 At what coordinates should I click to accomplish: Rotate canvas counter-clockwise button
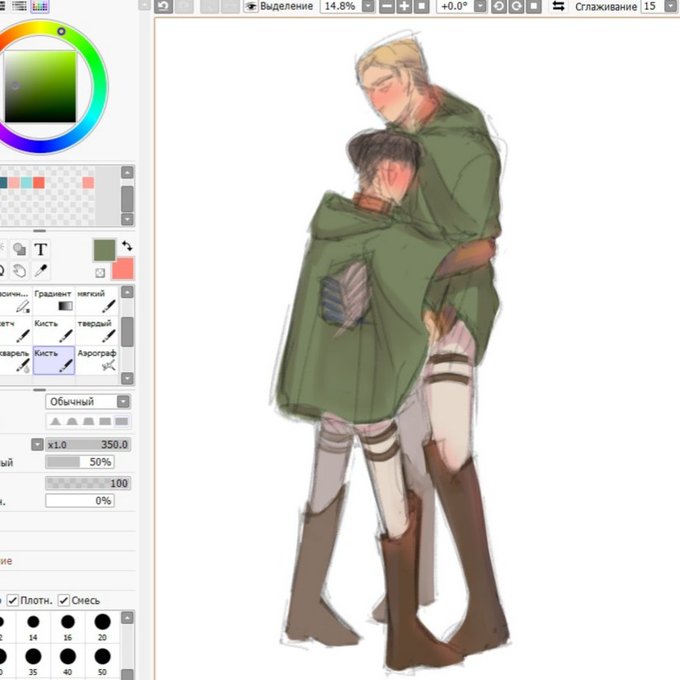click(499, 6)
